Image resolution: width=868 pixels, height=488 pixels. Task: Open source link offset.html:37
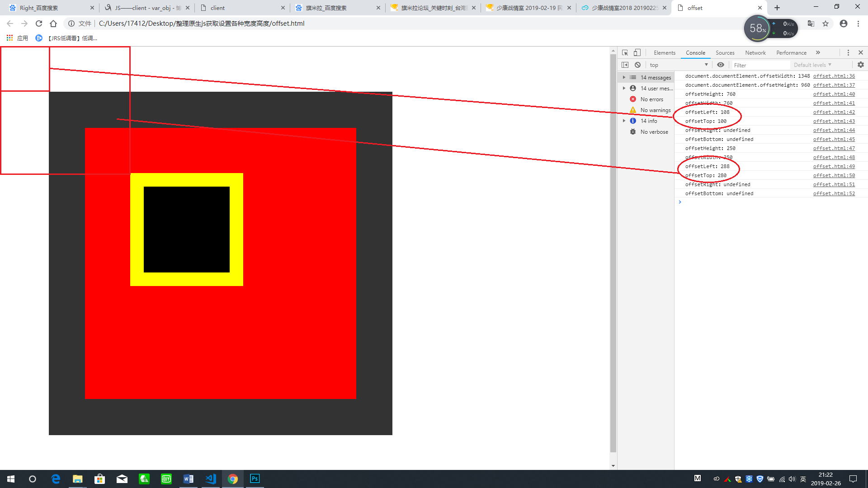click(834, 85)
